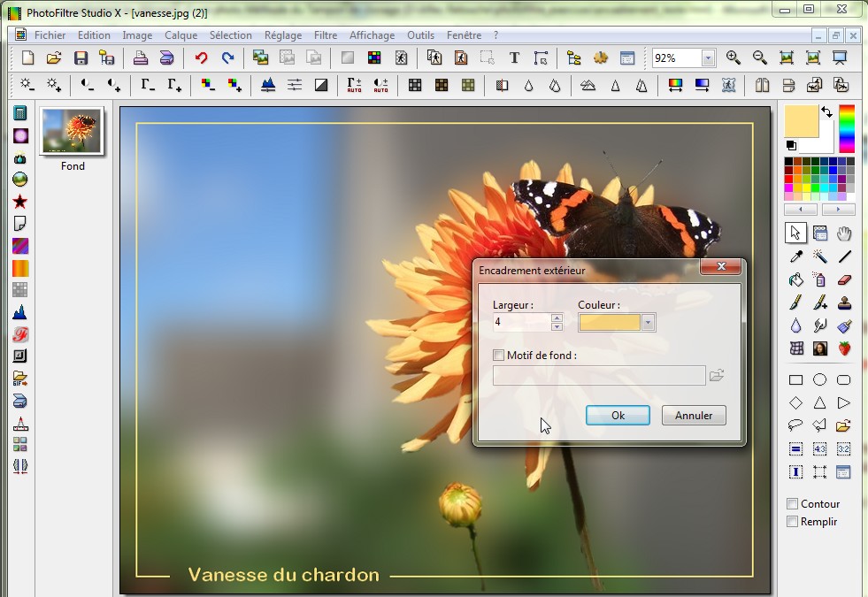The width and height of the screenshot is (868, 597).
Task: Open the Fenêtre menu
Action: point(464,34)
